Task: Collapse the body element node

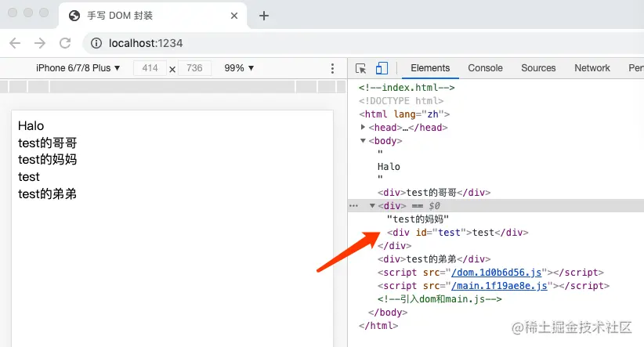Action: 363,140
